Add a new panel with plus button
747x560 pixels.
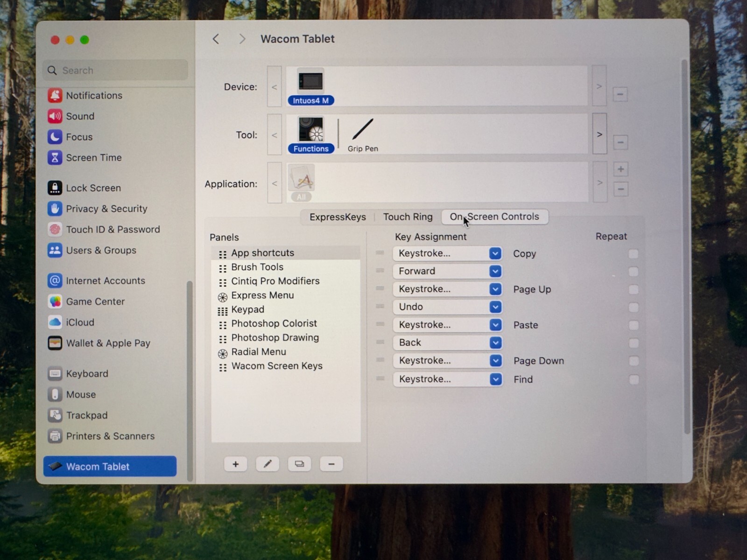[x=236, y=464]
